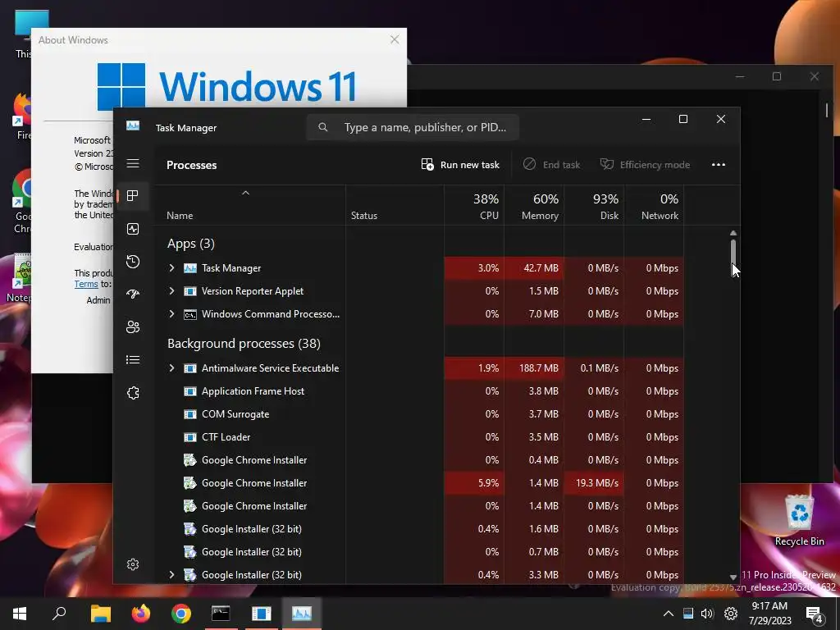Viewport: 840px width, 630px height.
Task: Select the Google Chrome Installer using 5.9% CPU
Action: coord(419,483)
